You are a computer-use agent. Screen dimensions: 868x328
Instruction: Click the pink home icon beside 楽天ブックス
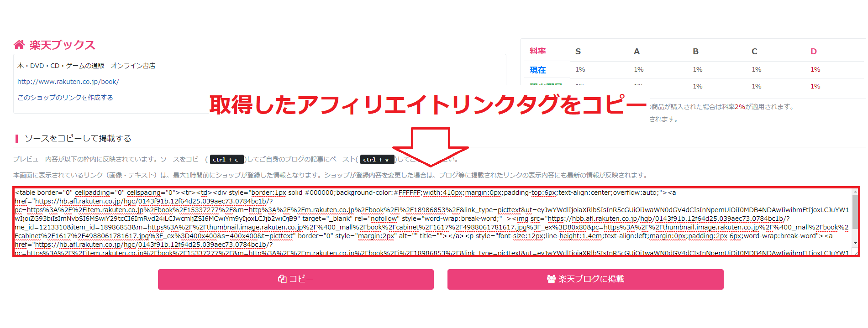click(19, 45)
